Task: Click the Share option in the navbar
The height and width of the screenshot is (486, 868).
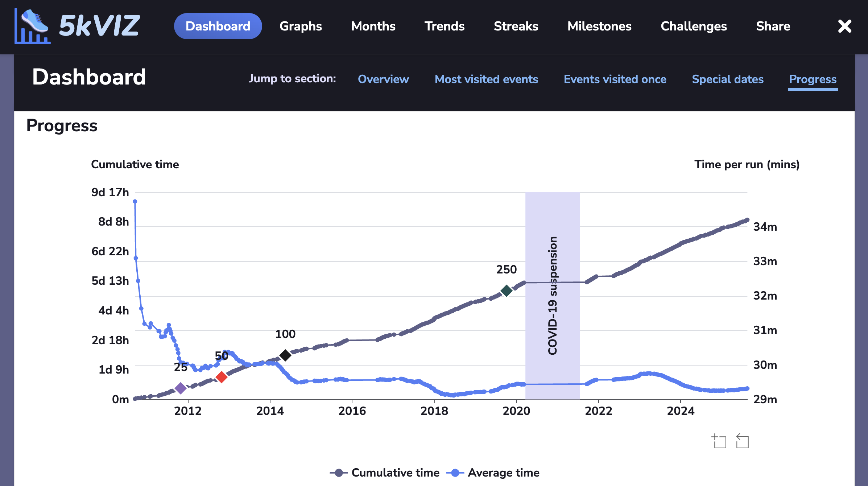Action: (x=773, y=26)
